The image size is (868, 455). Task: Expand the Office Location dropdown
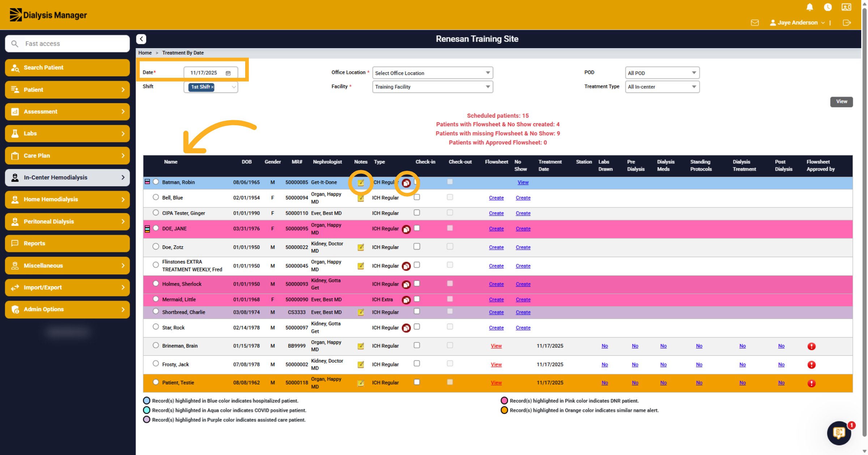coord(433,73)
